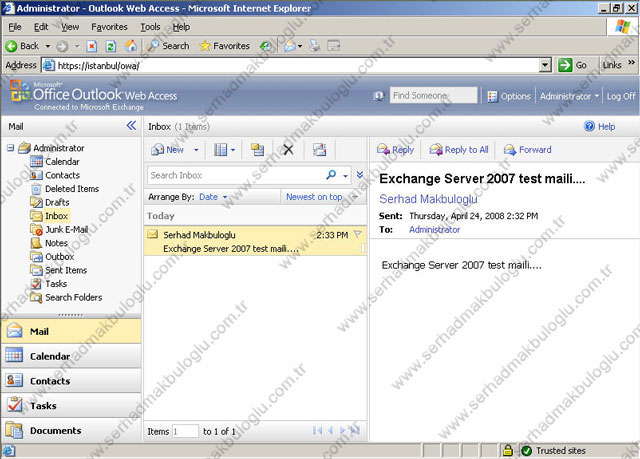Click Reply to All button
Screen dimensions: 640x459
[x=459, y=150]
